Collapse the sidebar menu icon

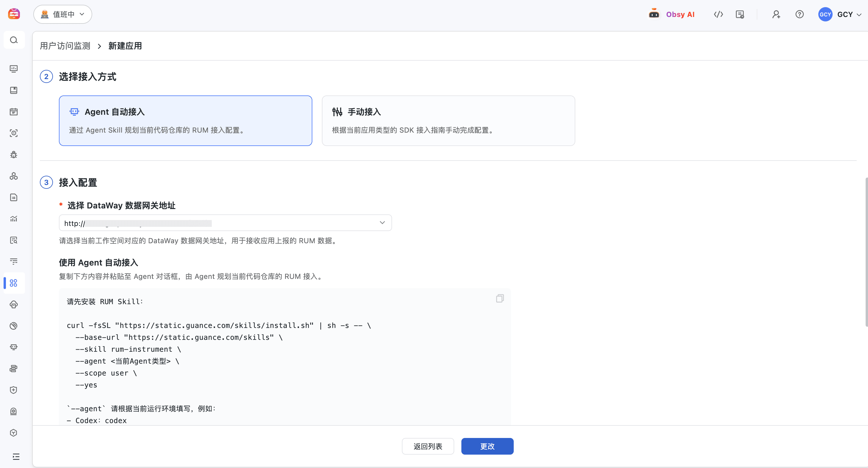pos(16,456)
